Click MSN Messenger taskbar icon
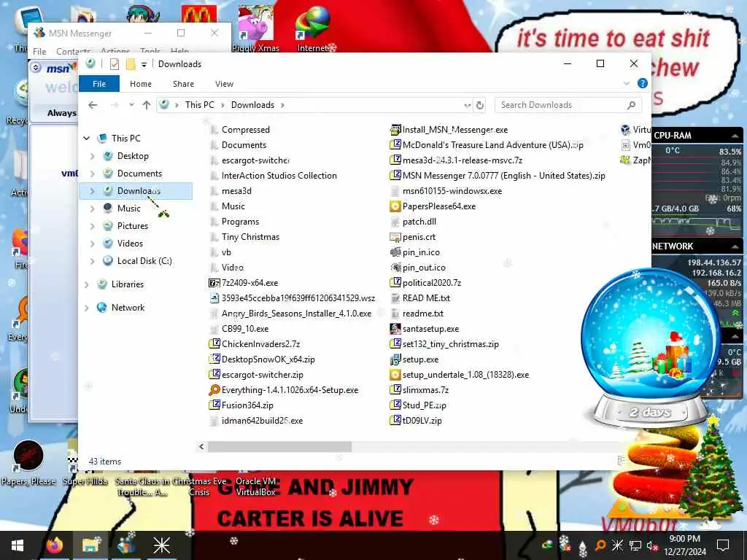This screenshot has width=747, height=560. pyautogui.click(x=126, y=545)
